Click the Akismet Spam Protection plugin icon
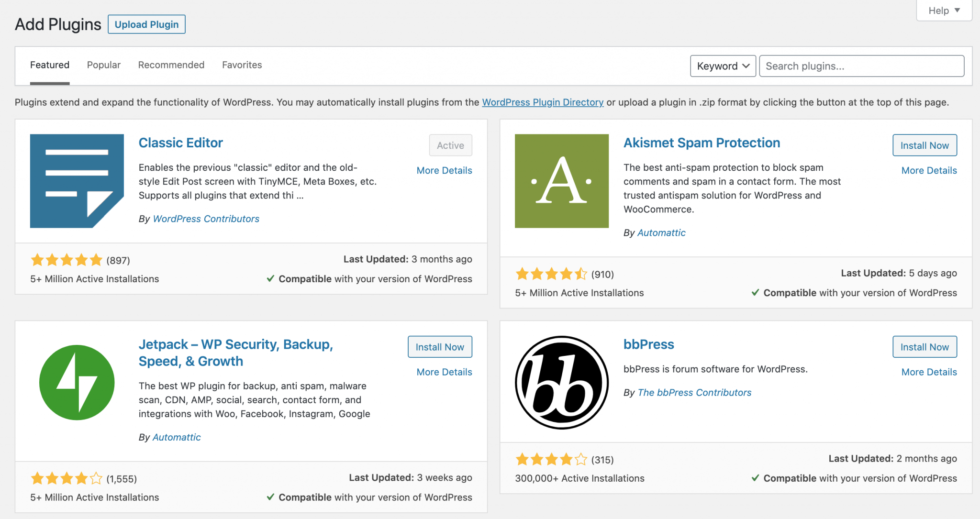 (x=561, y=181)
